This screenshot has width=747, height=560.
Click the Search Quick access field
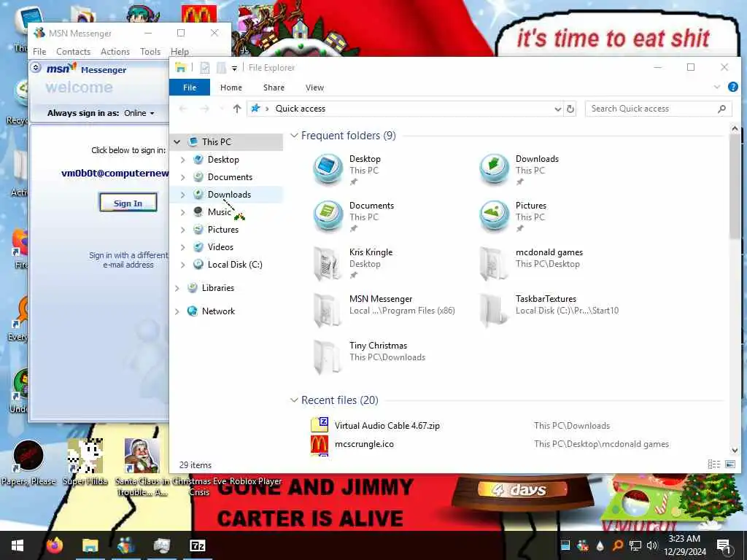coord(659,109)
